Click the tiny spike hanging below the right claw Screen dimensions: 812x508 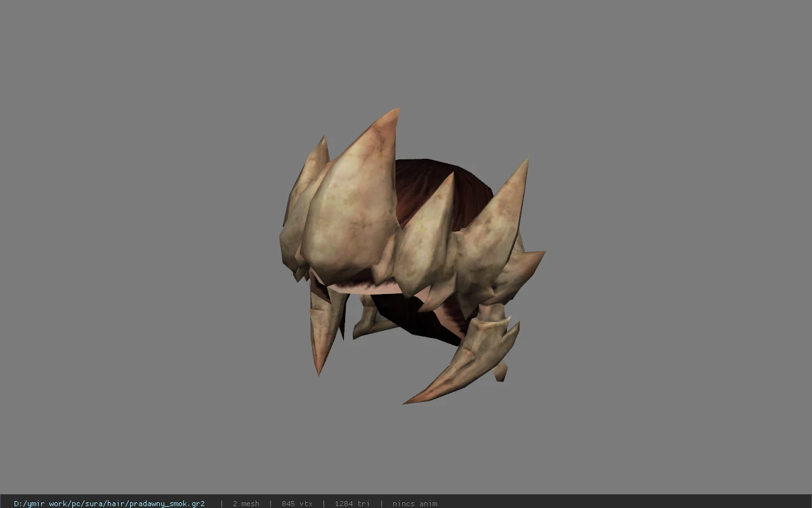(501, 371)
